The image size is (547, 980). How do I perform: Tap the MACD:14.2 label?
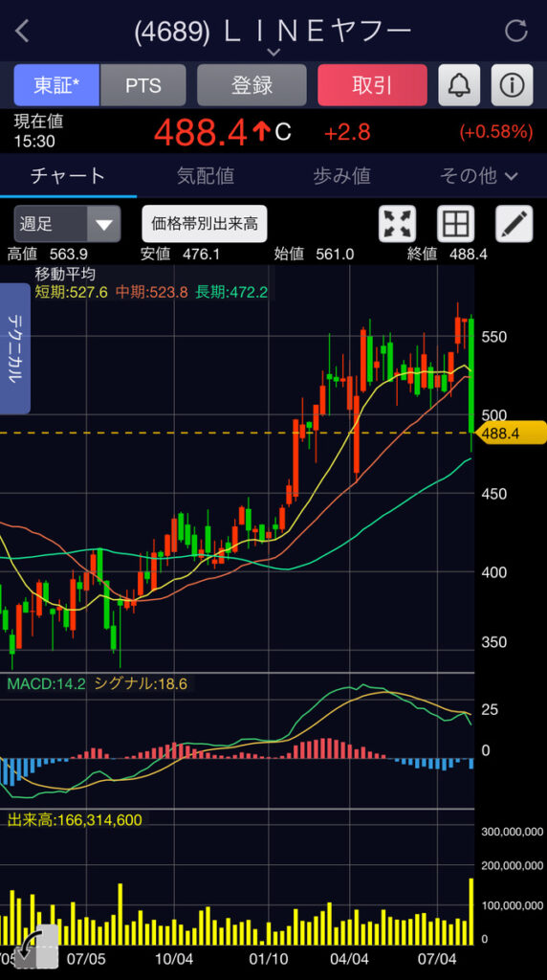point(47,683)
